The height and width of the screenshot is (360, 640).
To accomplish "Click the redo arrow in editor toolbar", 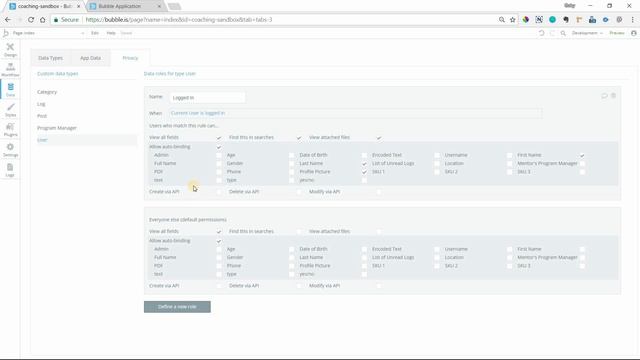I will [552, 33].
